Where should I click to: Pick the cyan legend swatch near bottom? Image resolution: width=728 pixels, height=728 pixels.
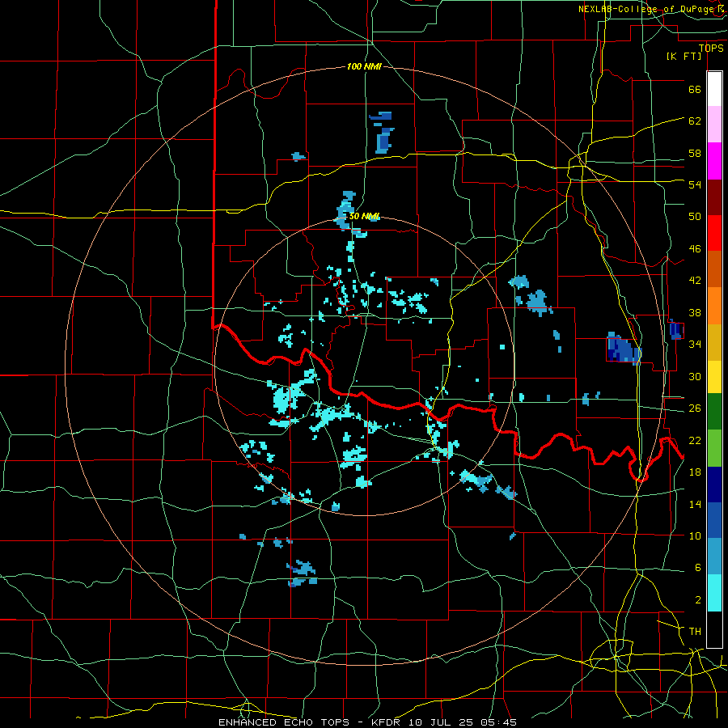click(x=714, y=593)
